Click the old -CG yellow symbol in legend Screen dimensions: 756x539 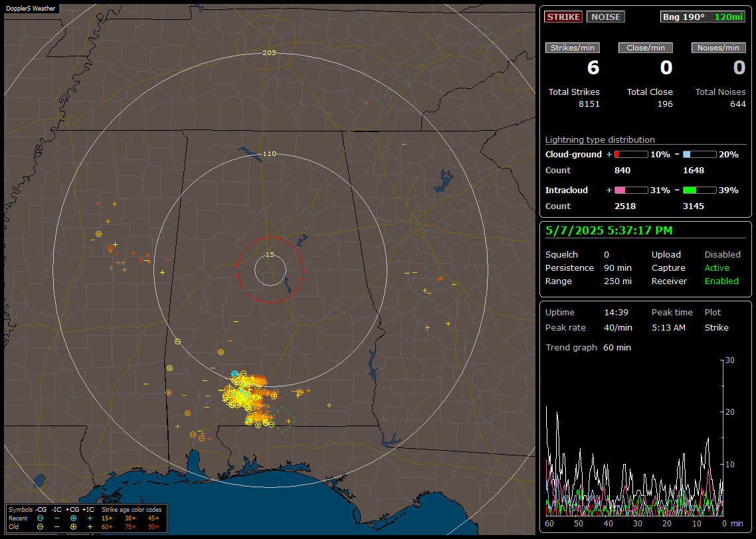(x=40, y=527)
